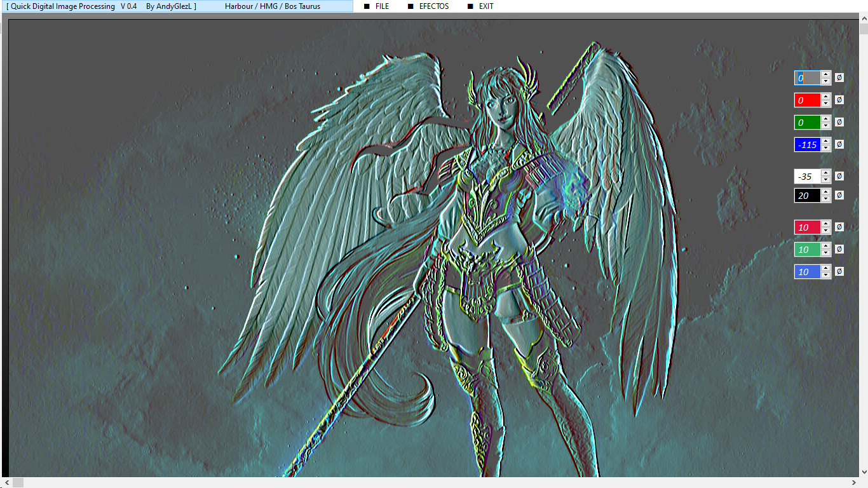868x488 pixels.
Task: Click the Ø icon beside the white -35 field
Action: click(x=839, y=176)
